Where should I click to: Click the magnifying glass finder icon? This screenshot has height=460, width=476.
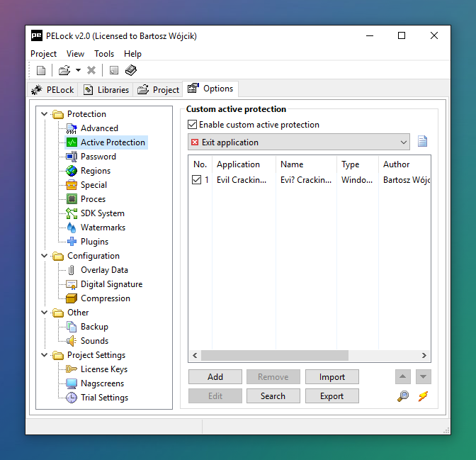coord(403,396)
